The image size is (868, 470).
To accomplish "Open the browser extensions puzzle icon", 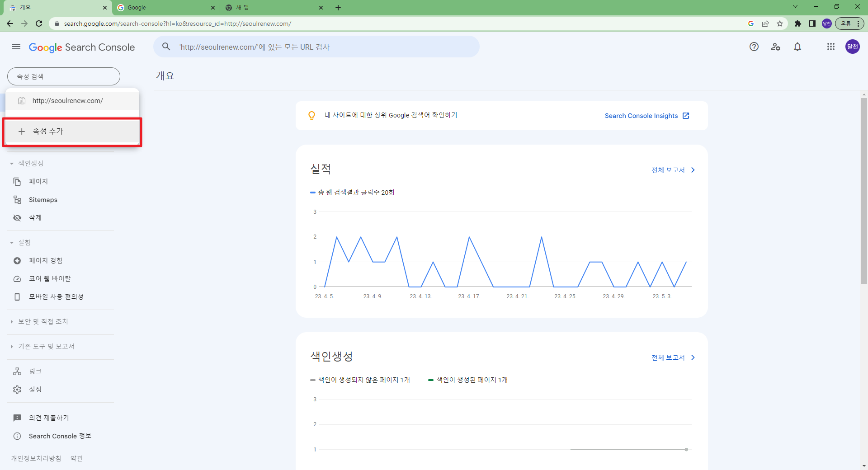I will pos(798,23).
